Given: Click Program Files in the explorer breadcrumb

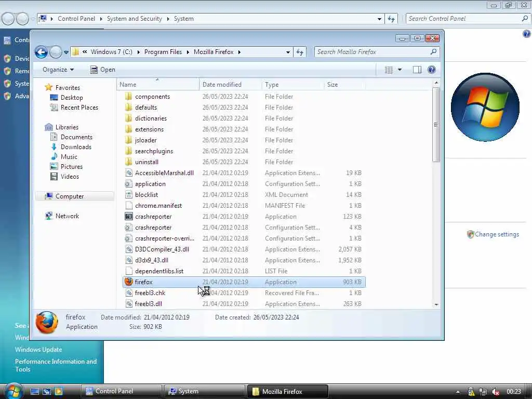Looking at the screenshot, I should [x=163, y=52].
